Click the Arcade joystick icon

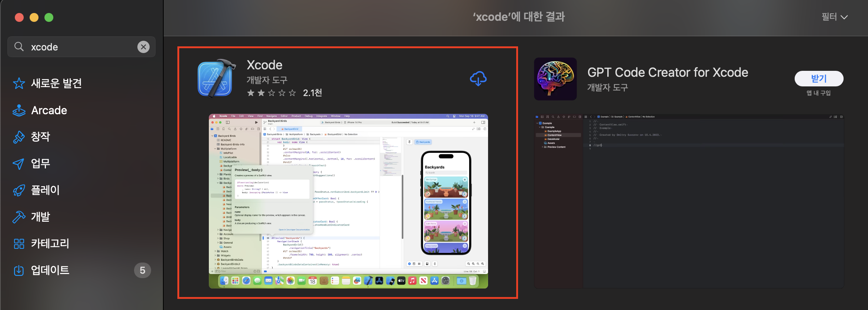[x=19, y=110]
